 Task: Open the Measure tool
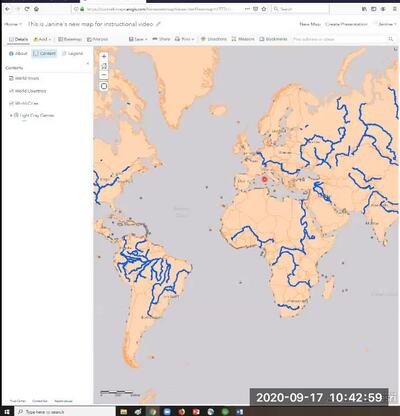(x=243, y=39)
